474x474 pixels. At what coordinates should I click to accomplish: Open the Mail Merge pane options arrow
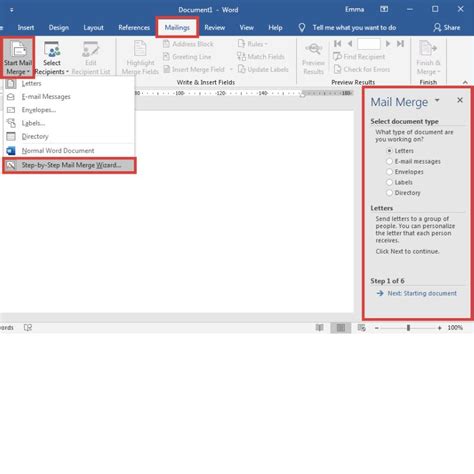coord(437,100)
